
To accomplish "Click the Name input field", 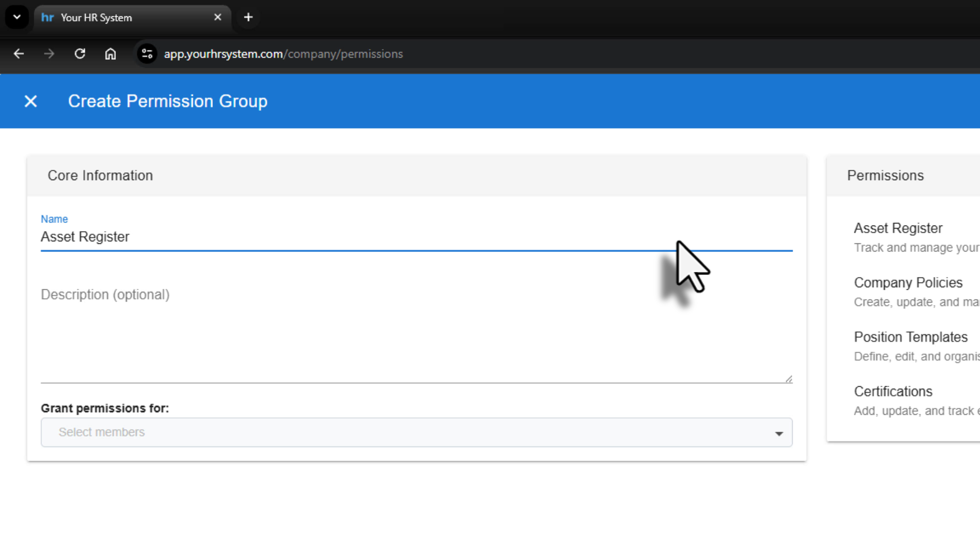I will point(357,237).
